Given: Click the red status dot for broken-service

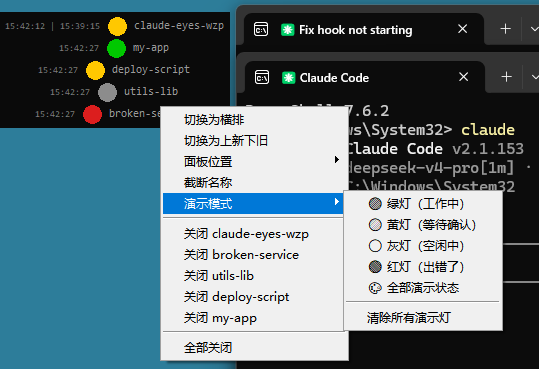Looking at the screenshot, I should (x=92, y=114).
